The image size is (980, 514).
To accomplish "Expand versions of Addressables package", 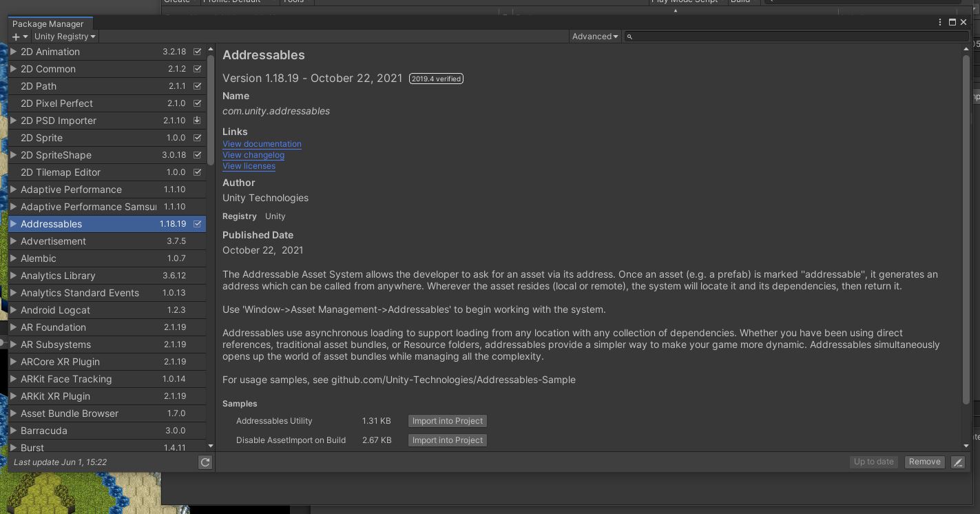I will pos(13,224).
